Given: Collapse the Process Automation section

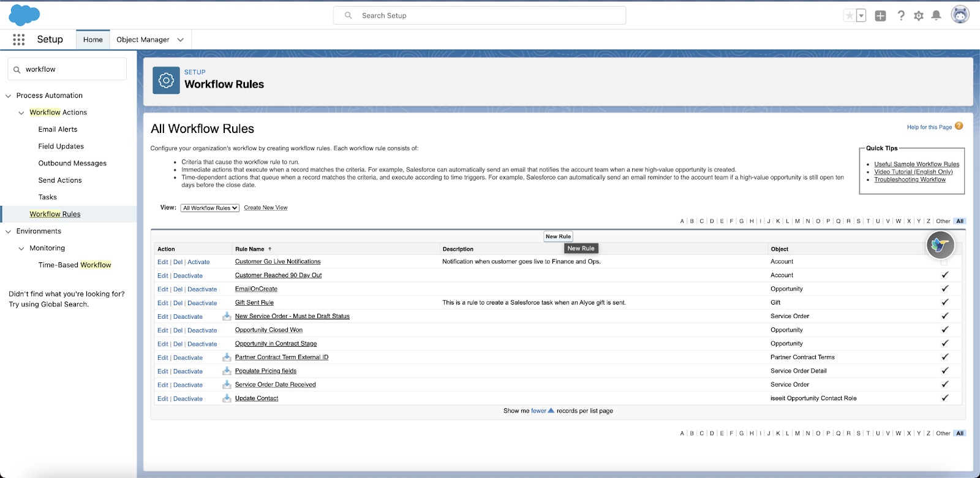Looking at the screenshot, I should (9, 96).
